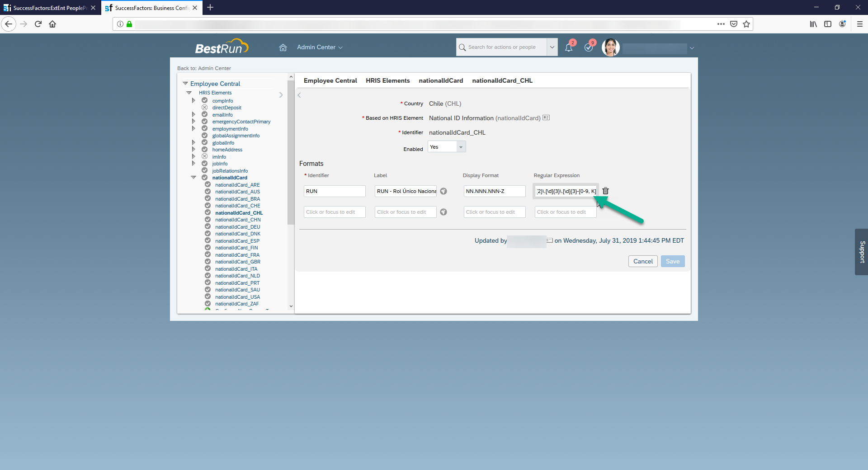Open browser home page button
868x470 pixels.
[x=52, y=24]
